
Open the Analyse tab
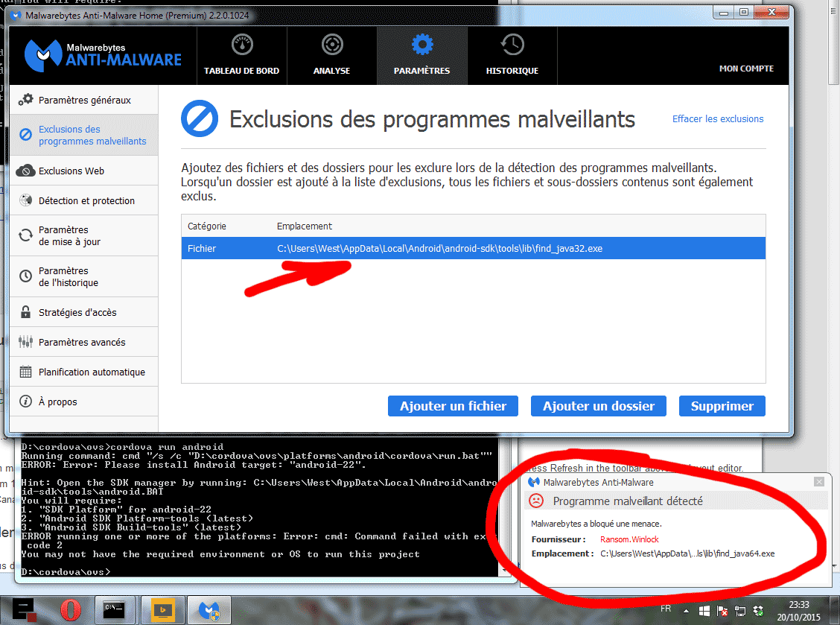(x=331, y=56)
